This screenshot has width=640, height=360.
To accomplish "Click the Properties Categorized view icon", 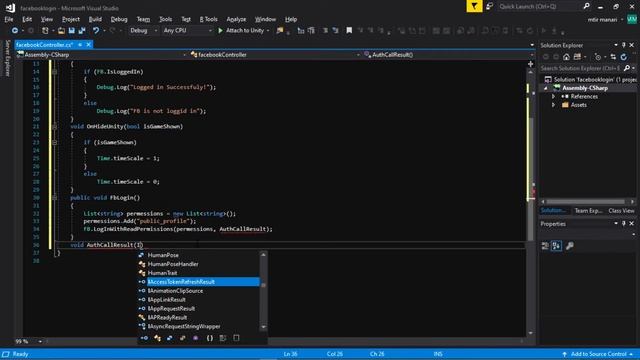I will pyautogui.click(x=545, y=246).
